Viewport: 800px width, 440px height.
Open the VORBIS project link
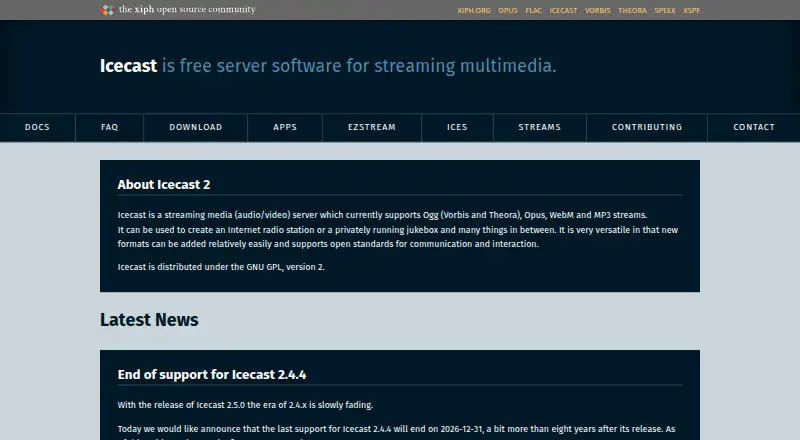pyautogui.click(x=597, y=10)
